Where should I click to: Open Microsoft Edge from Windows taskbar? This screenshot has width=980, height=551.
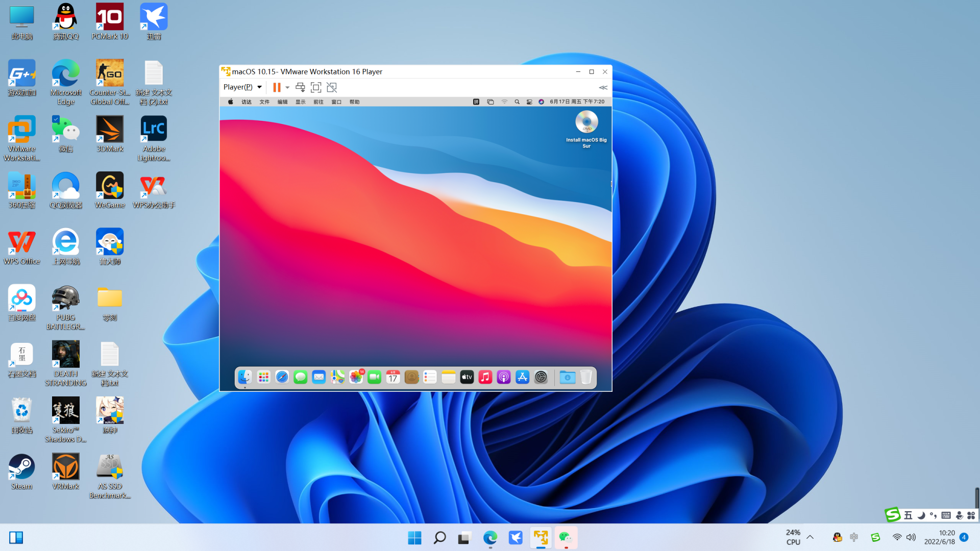[x=490, y=538]
